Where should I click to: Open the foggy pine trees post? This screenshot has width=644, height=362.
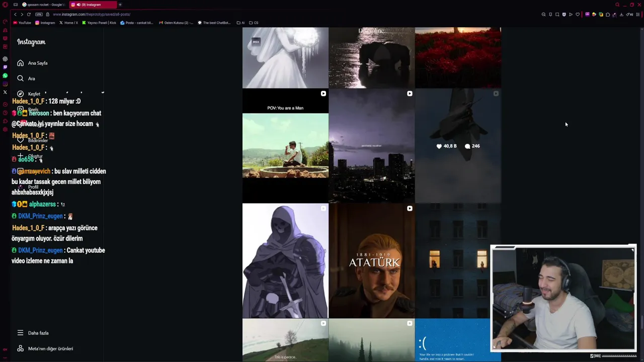point(372,340)
